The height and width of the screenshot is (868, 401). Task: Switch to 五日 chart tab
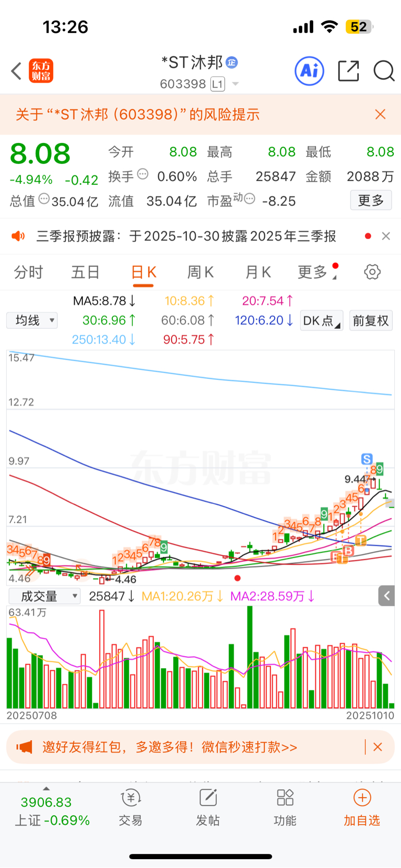tap(86, 272)
